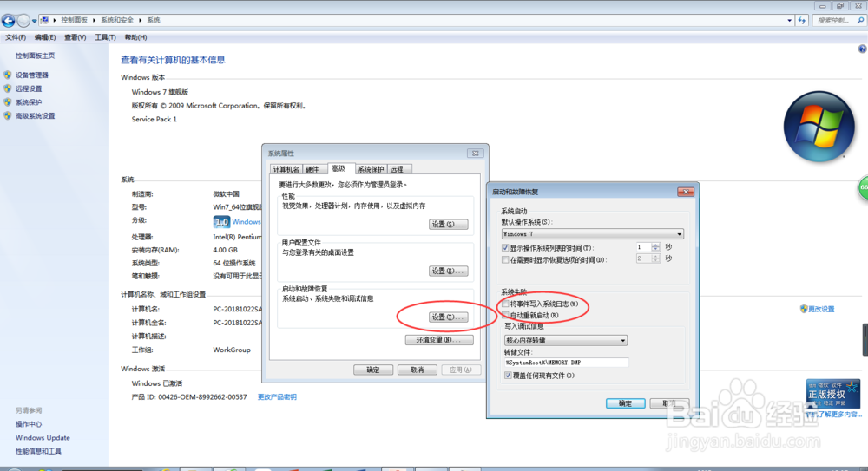Check 将事件写入系统日志 checkbox
Viewport: 868px width, 471px height.
(505, 304)
